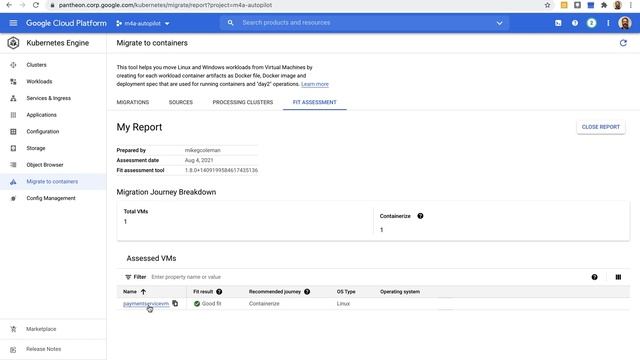Open table help icon beside the filter bar
Image resolution: width=640 pixels, height=360 pixels.
click(594, 277)
